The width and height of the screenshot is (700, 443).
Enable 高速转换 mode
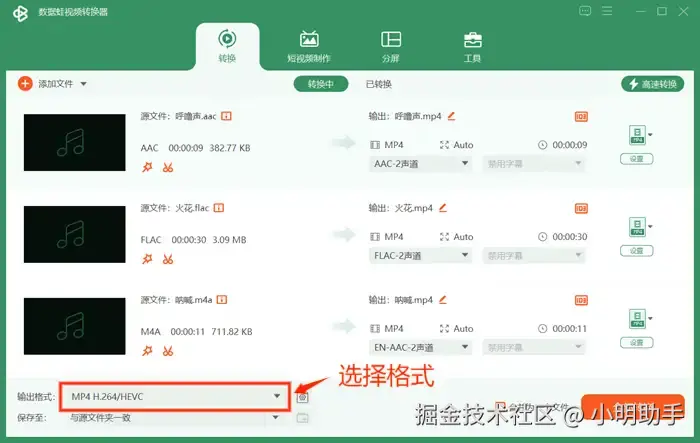pos(652,84)
